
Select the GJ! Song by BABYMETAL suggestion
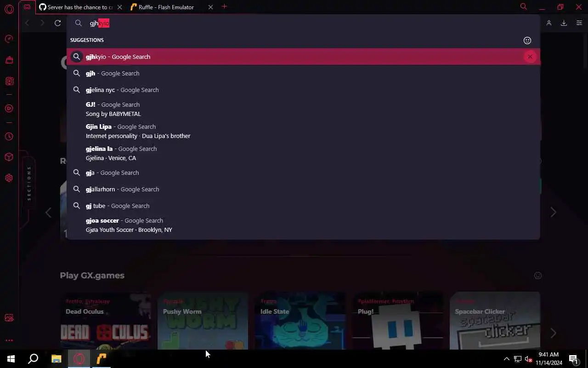coord(303,109)
